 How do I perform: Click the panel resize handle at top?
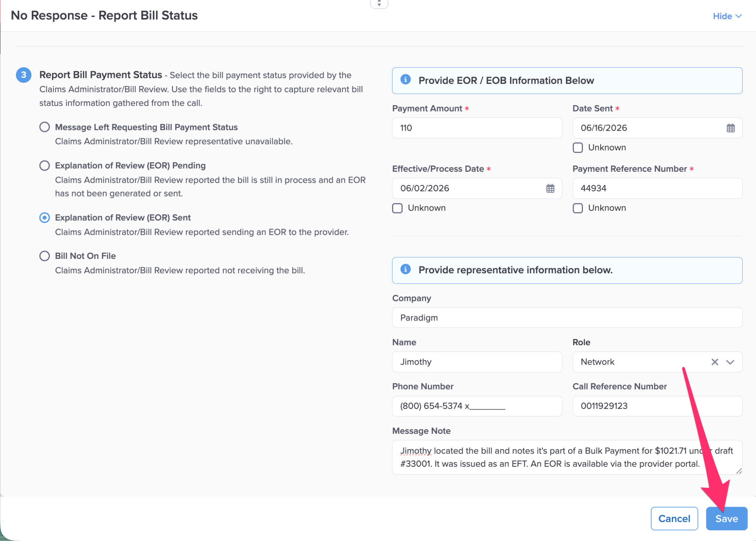tap(379, 4)
